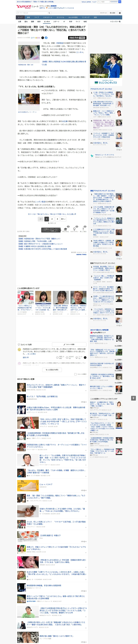Click the ヘルプ link in header
This screenshot has height=644, width=138.
[x=94, y=2]
